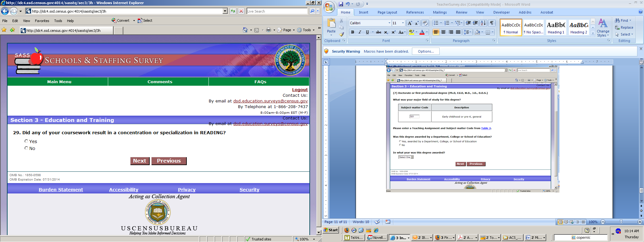Click the Change Case icon
The width and height of the screenshot is (644, 242).
(402, 32)
